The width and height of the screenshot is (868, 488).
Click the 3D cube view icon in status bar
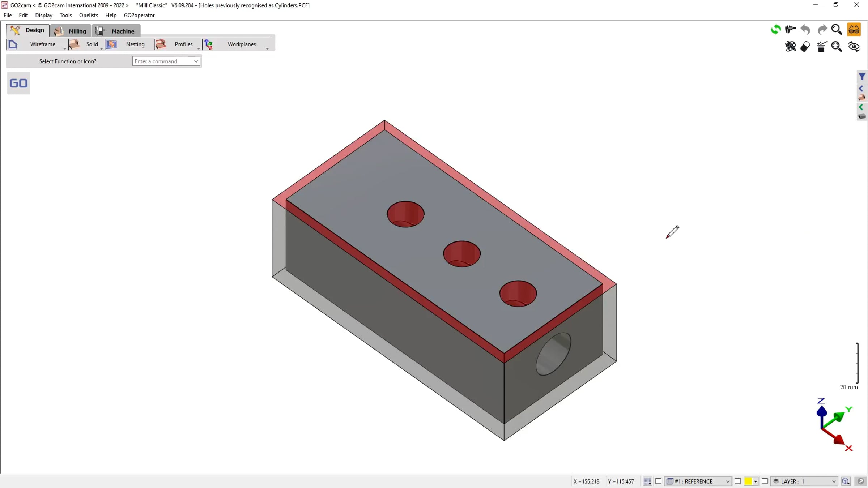coord(846,481)
